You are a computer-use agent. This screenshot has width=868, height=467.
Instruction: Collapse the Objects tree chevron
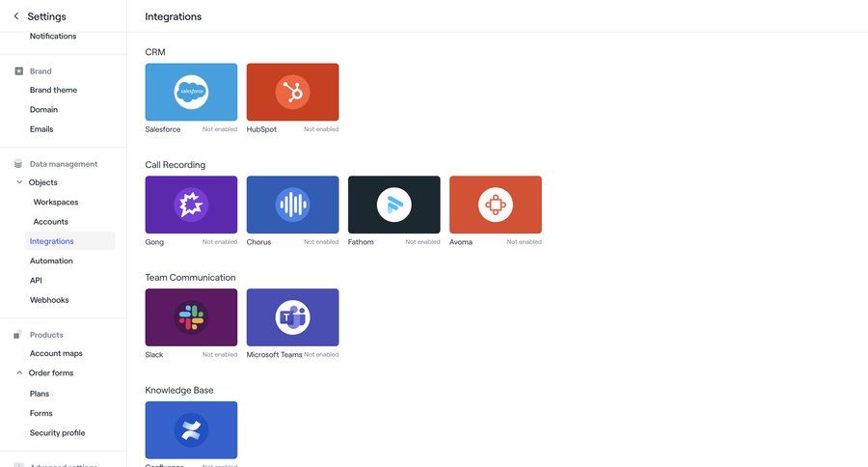click(19, 182)
